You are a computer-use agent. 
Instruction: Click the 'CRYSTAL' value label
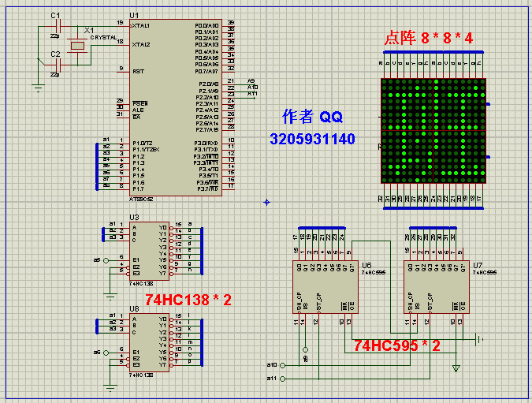point(103,37)
